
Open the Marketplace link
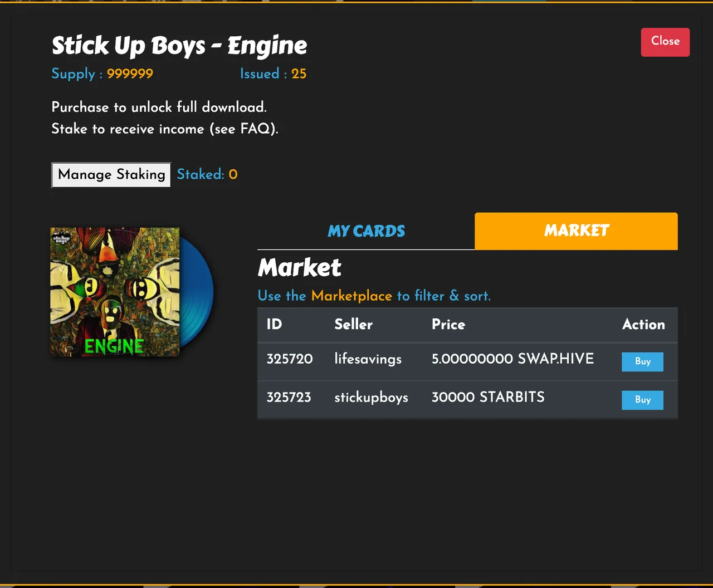tap(351, 296)
